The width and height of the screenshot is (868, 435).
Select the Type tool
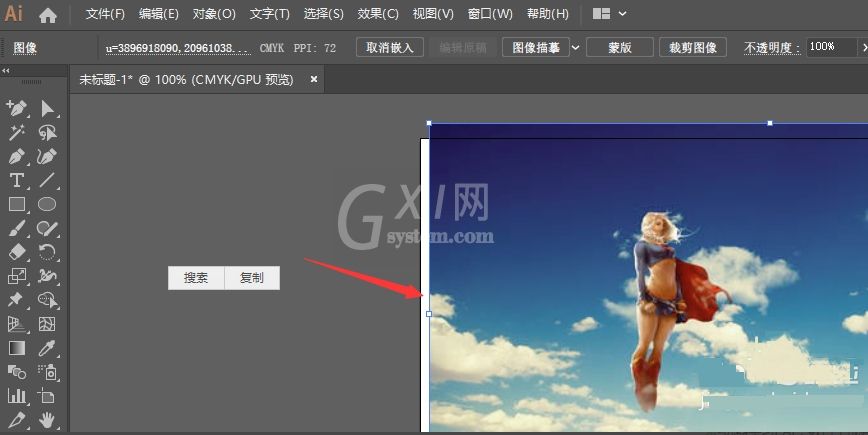[17, 180]
